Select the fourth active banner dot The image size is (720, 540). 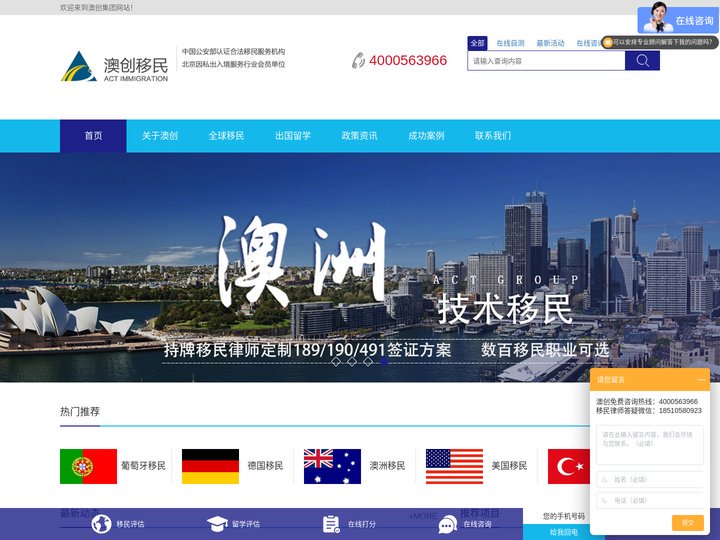click(x=384, y=361)
